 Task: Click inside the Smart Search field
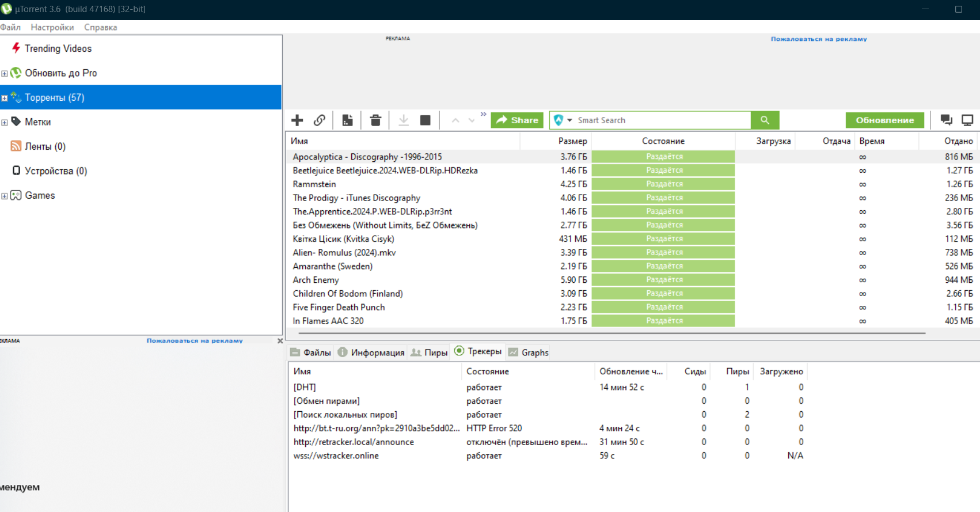662,120
